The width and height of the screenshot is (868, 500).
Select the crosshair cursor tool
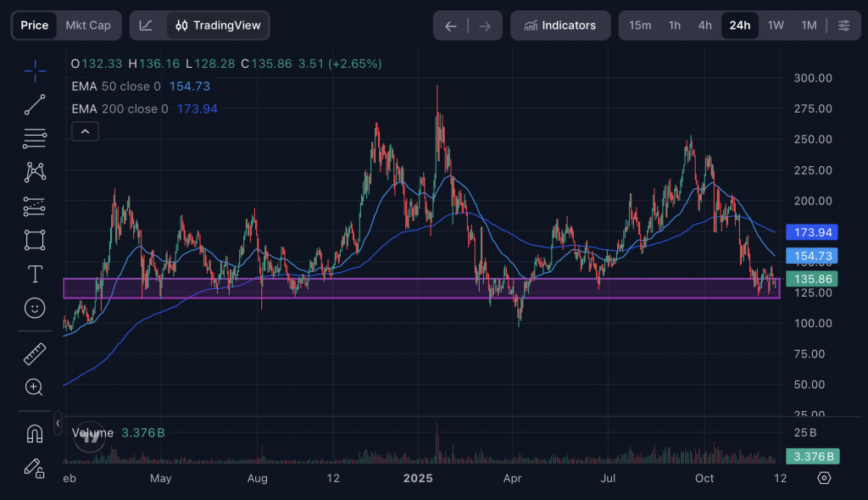click(x=35, y=71)
